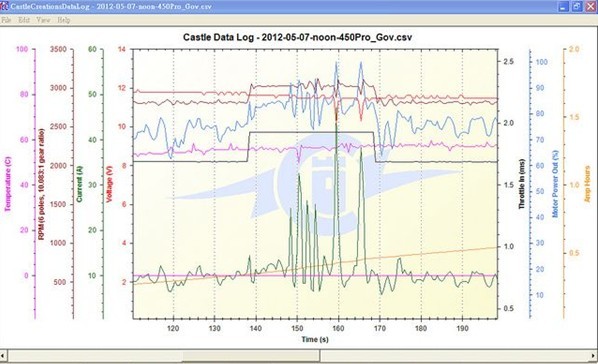598x364 pixels.
Task: Click the 150 tick on the time axis
Action: [297, 328]
